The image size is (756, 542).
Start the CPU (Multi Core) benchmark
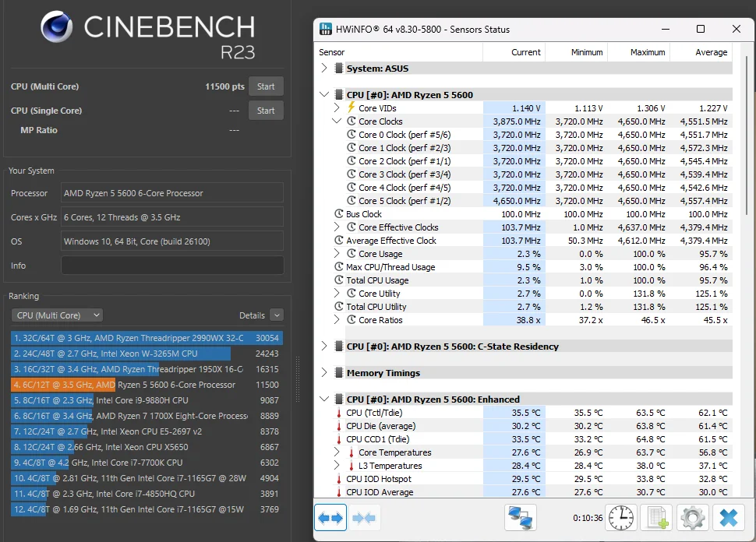[266, 86]
